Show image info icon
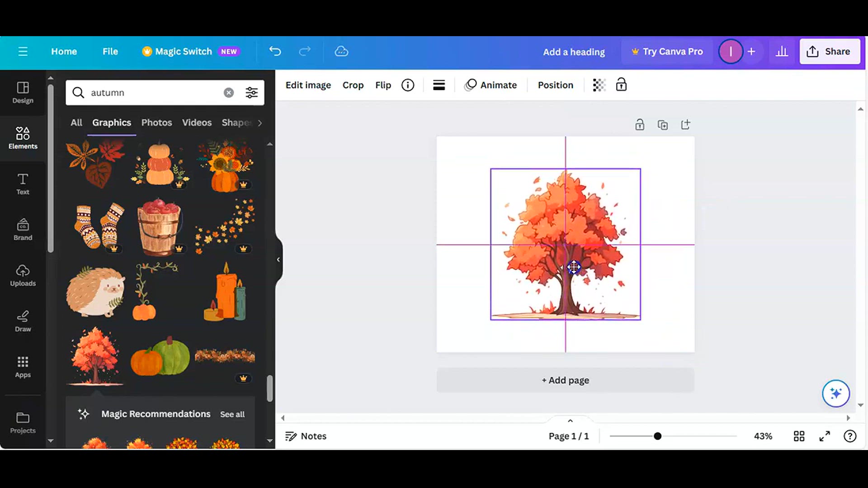Image resolution: width=868 pixels, height=488 pixels. tap(408, 85)
